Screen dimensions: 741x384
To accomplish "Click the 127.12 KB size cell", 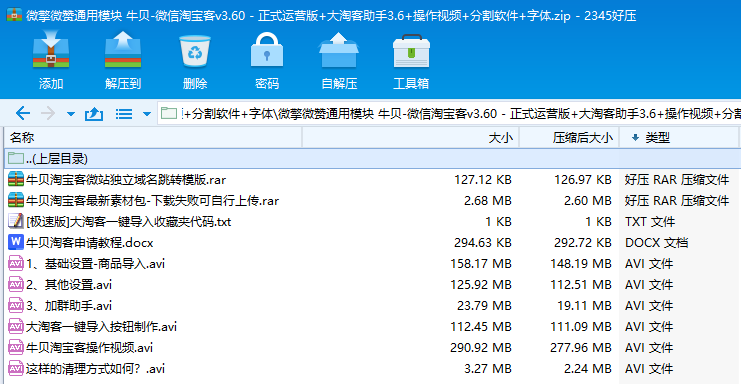I will [483, 179].
